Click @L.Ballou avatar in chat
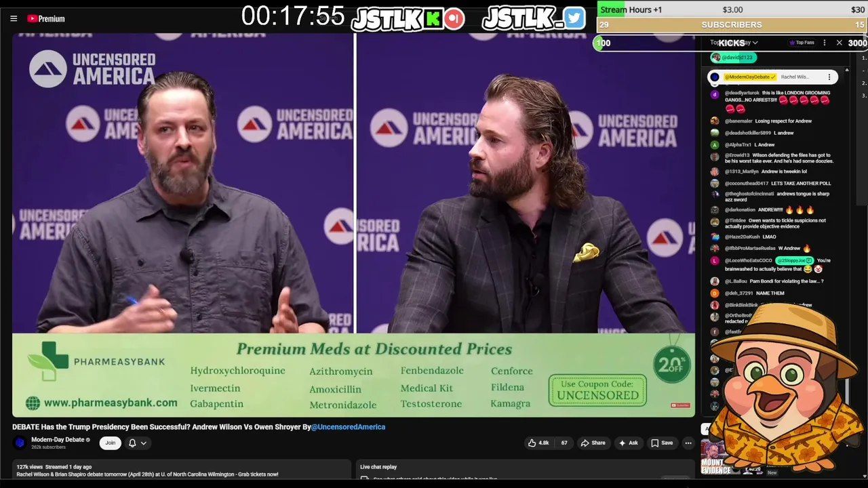The image size is (868, 488). pyautogui.click(x=715, y=281)
